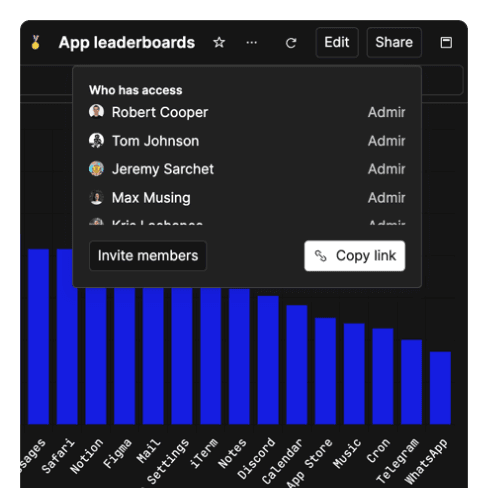Click the Cron bar in the chart

pos(383,376)
